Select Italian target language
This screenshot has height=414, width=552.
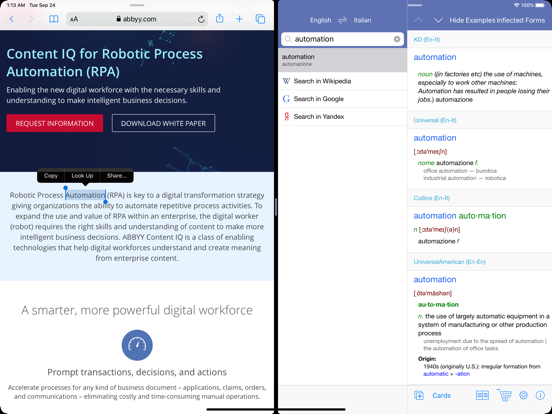pyautogui.click(x=362, y=20)
